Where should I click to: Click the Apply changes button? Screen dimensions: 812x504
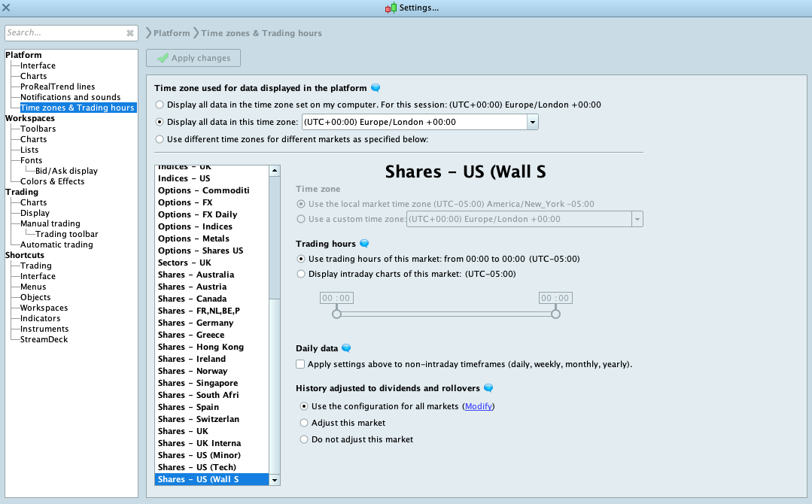193,58
